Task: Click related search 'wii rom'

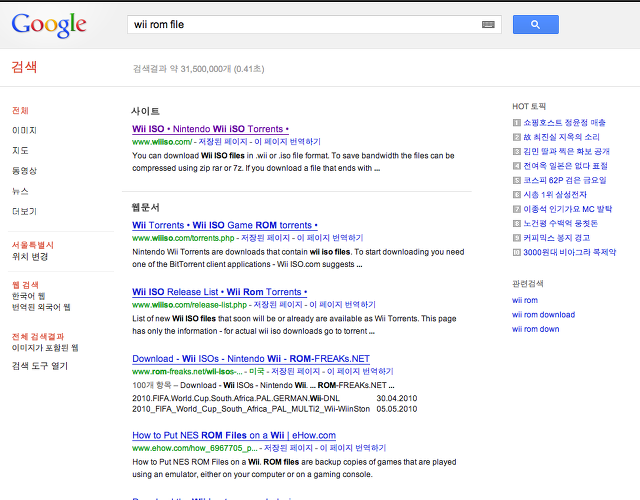Action: tap(525, 300)
